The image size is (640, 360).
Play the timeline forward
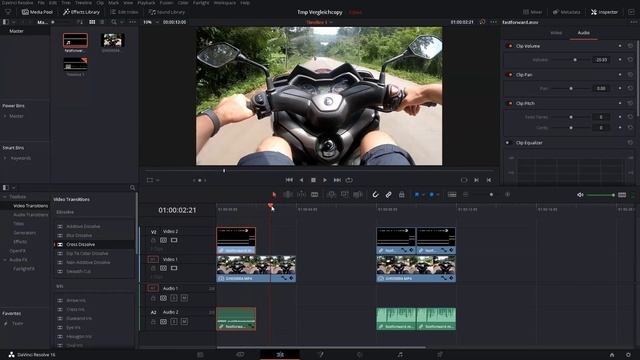(325, 180)
